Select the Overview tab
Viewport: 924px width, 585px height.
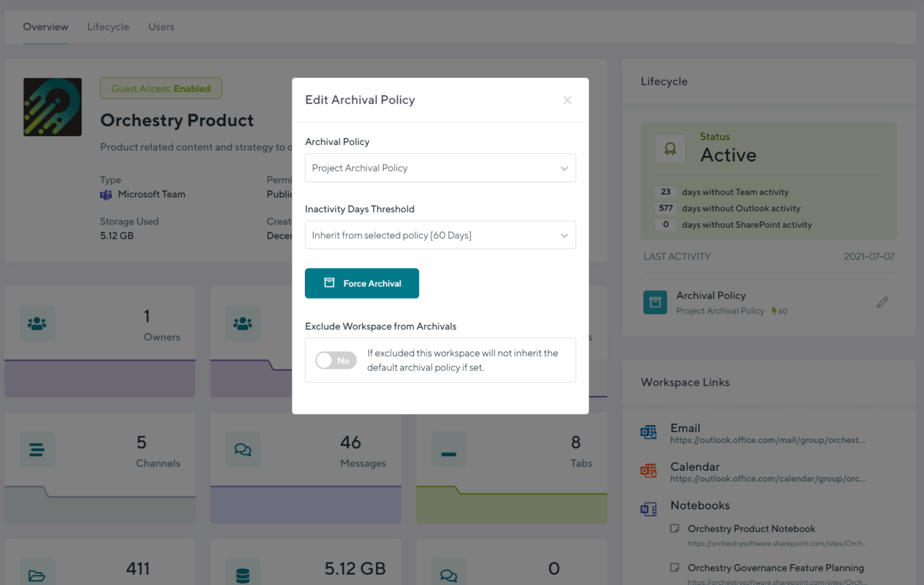tap(45, 26)
